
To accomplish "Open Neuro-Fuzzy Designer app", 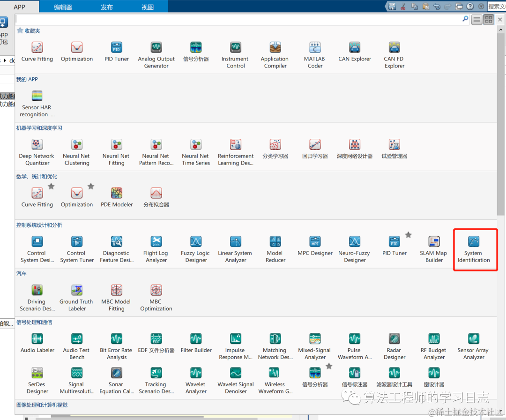I will tap(355, 249).
